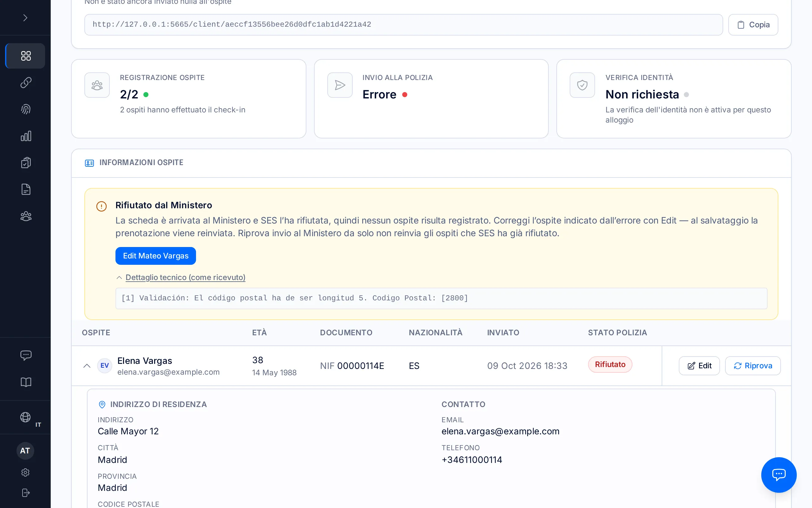Open the book documentation icon in sidebar

pyautogui.click(x=25, y=382)
